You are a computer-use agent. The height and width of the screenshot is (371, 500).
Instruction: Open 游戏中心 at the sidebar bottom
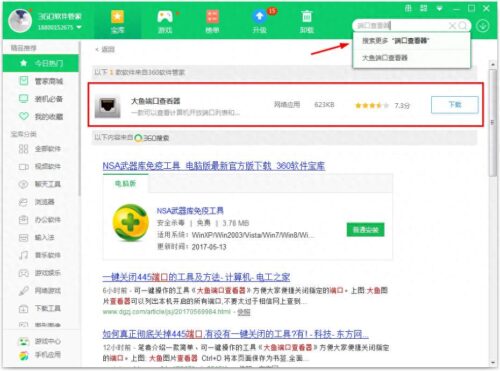tap(40, 341)
